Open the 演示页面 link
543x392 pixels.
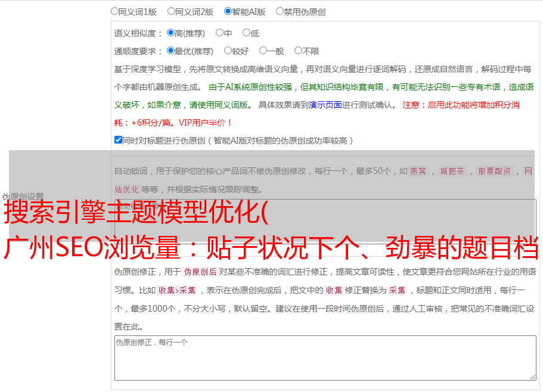tap(325, 105)
